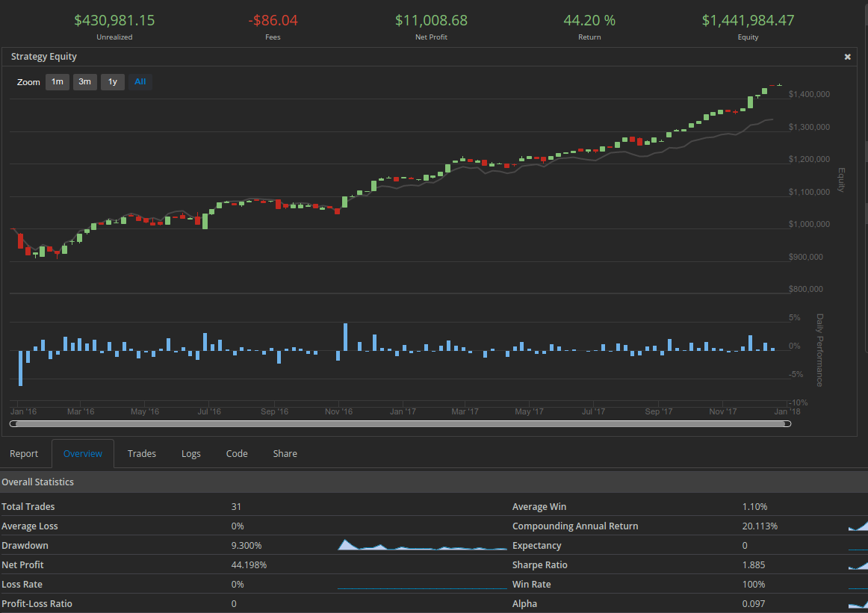Click the right handle of range navigator

click(x=787, y=424)
